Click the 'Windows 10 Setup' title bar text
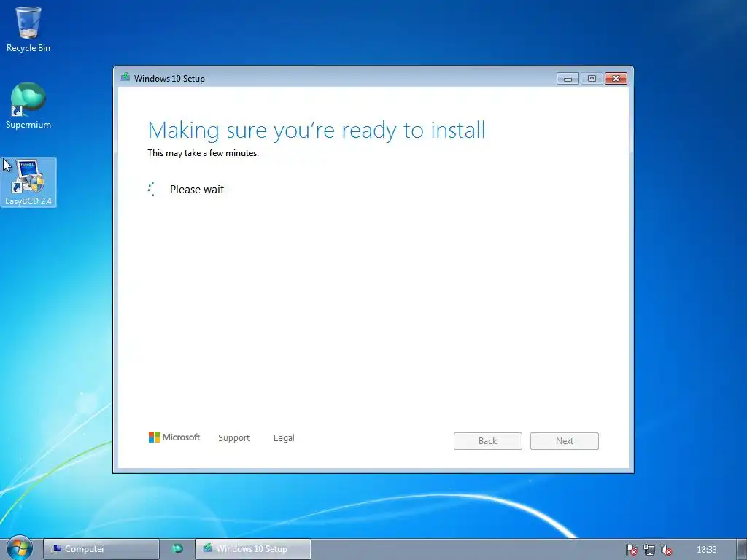Viewport: 747px width, 560px height. [x=169, y=79]
